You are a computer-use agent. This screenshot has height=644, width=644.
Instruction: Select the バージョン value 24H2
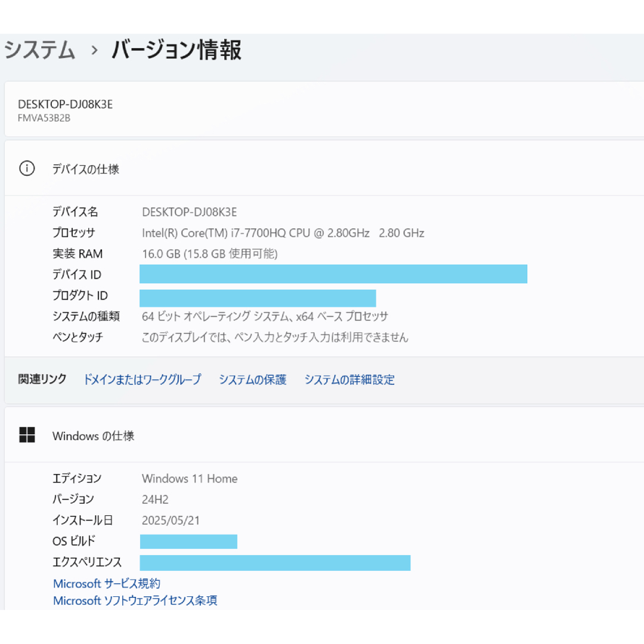155,500
